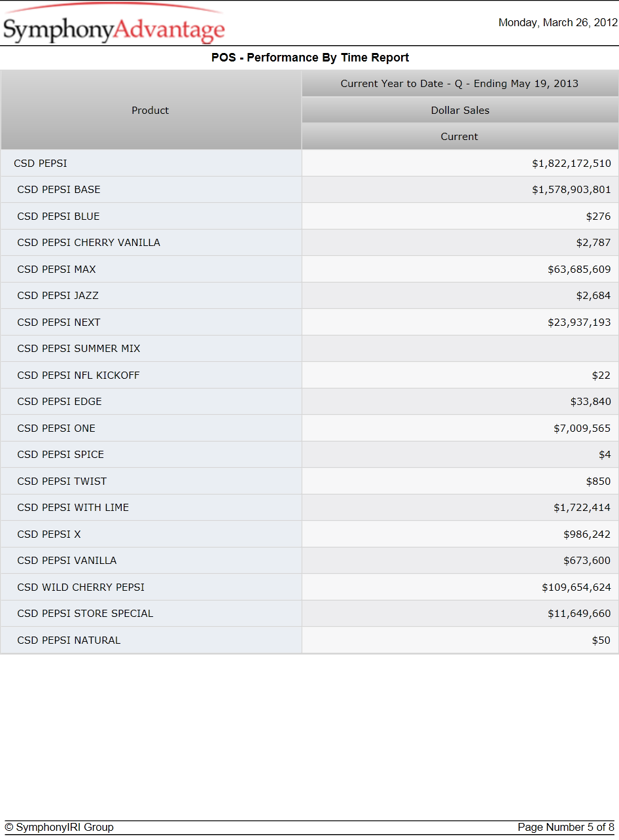
Task: Click the Monday, March 26, 2012 date
Action: (557, 22)
